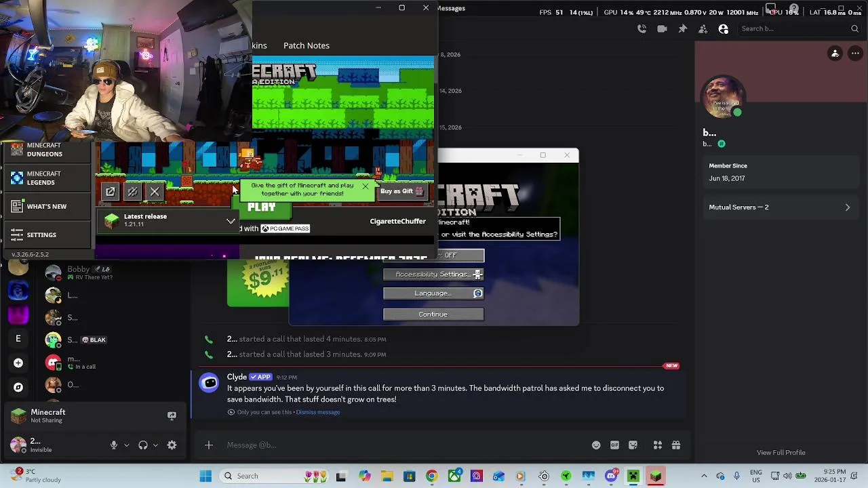This screenshot has height=488, width=868.
Task: Click pop-out icon on camera overlay
Action: pyautogui.click(x=110, y=192)
